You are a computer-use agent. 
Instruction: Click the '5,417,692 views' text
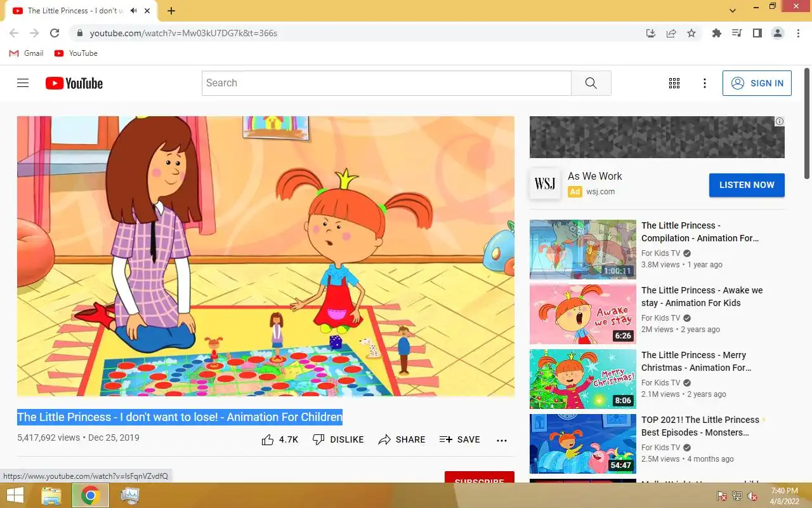point(48,438)
